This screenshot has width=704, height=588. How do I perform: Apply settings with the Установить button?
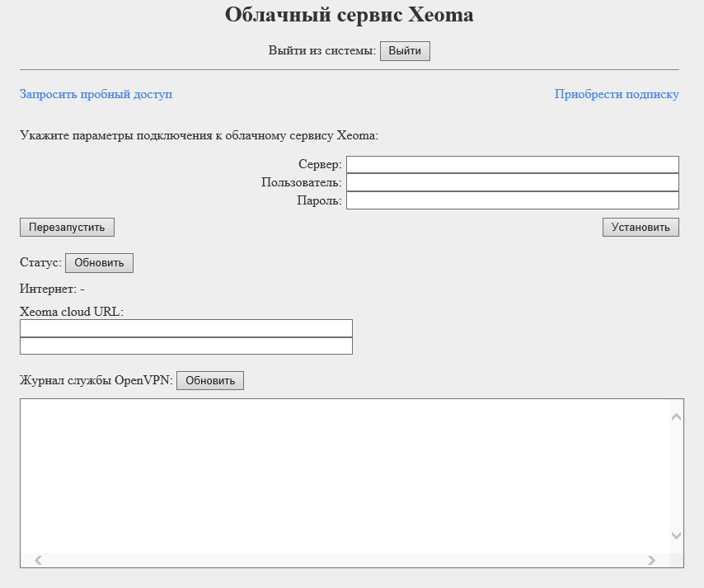click(x=641, y=228)
